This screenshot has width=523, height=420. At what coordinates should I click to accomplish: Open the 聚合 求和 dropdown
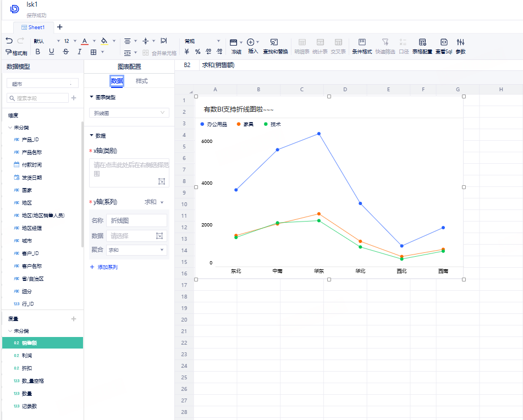(136, 250)
